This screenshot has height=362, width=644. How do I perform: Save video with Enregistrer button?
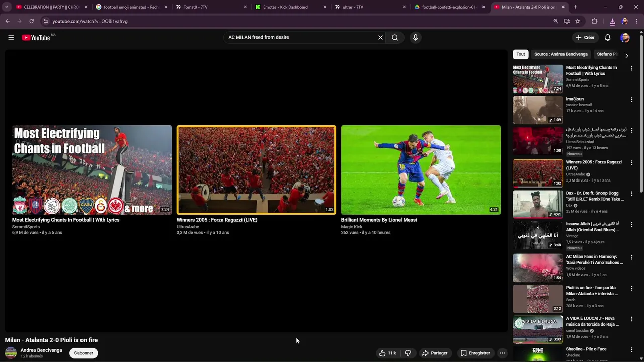475,353
